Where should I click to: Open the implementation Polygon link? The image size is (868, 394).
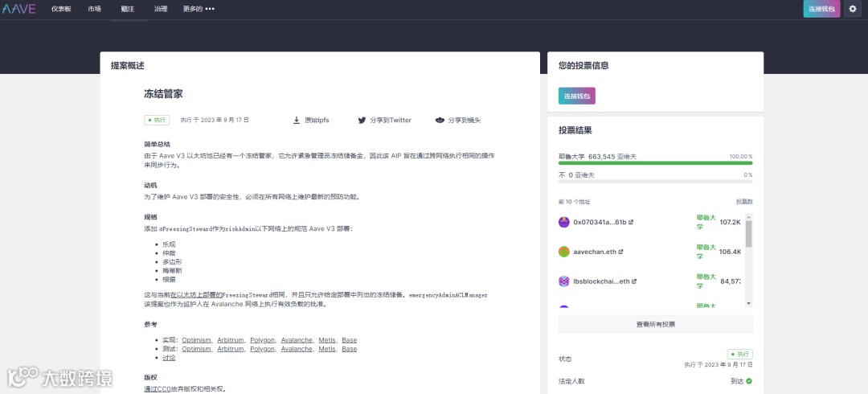(262, 340)
